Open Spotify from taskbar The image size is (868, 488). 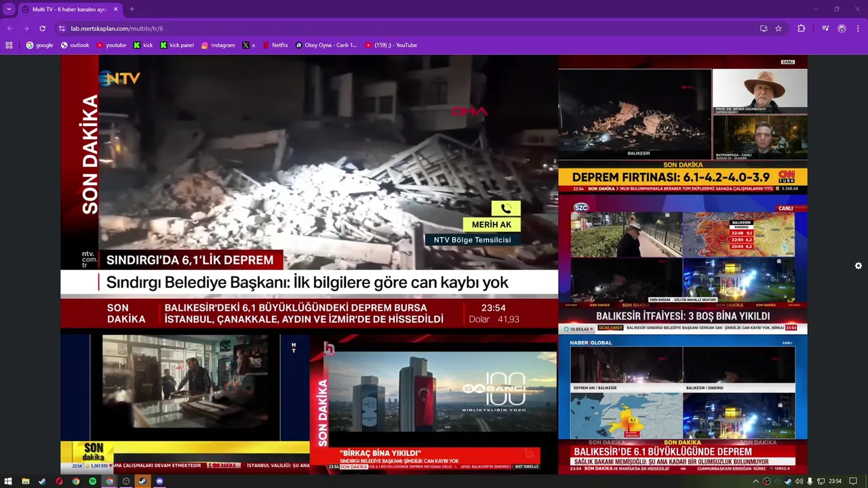92,481
